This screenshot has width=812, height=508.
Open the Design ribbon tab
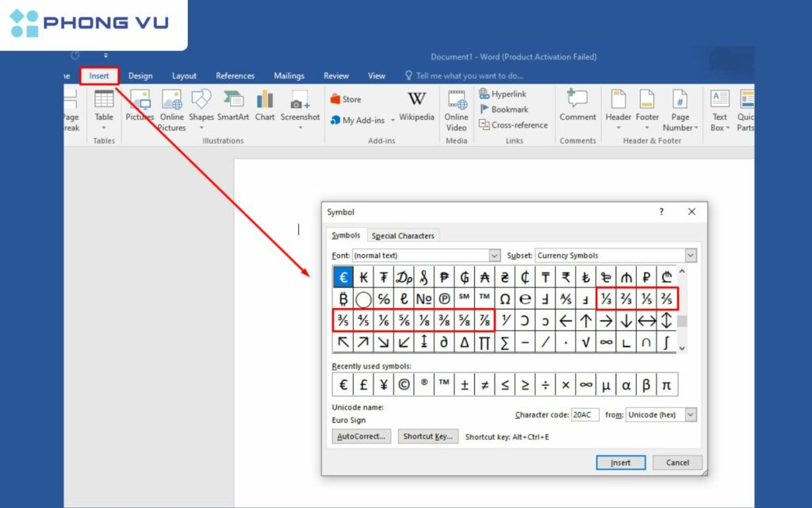140,75
